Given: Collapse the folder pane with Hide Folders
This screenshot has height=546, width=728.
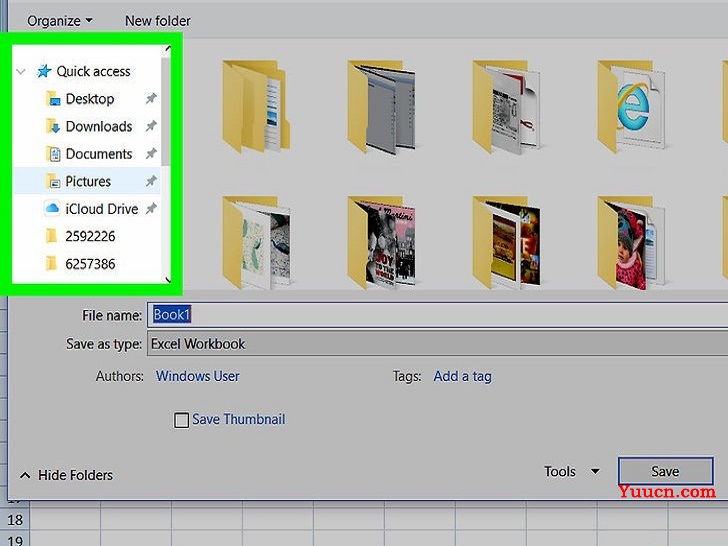Looking at the screenshot, I should [x=66, y=475].
